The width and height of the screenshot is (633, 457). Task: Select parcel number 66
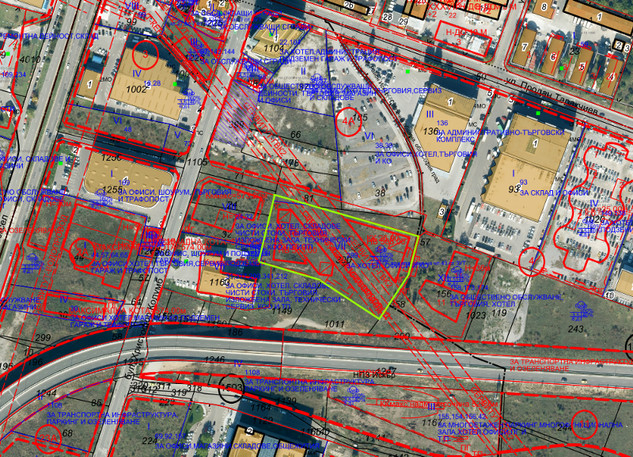(x=294, y=134)
